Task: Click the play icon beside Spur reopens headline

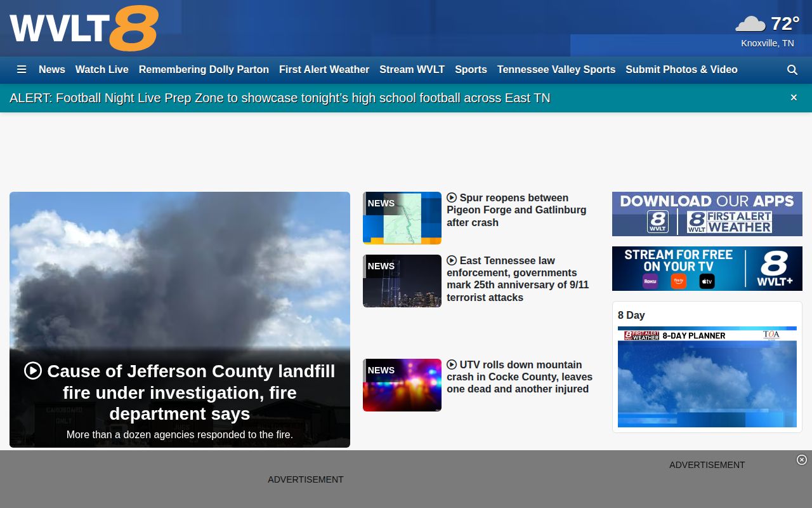Action: (452, 198)
